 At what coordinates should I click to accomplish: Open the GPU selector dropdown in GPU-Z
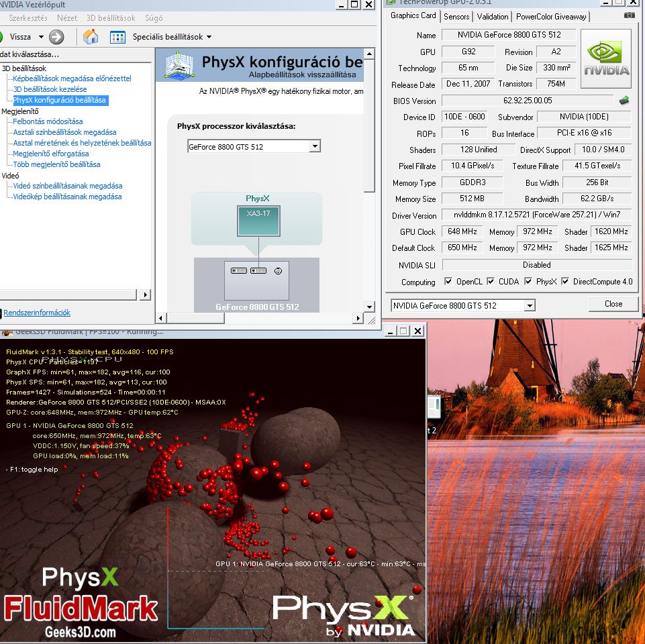click(x=530, y=305)
